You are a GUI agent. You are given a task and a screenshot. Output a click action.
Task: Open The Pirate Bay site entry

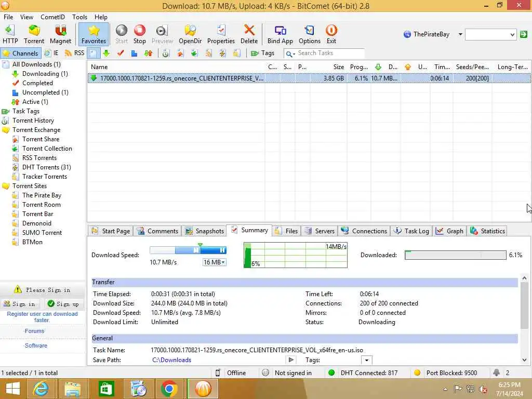click(x=37, y=195)
